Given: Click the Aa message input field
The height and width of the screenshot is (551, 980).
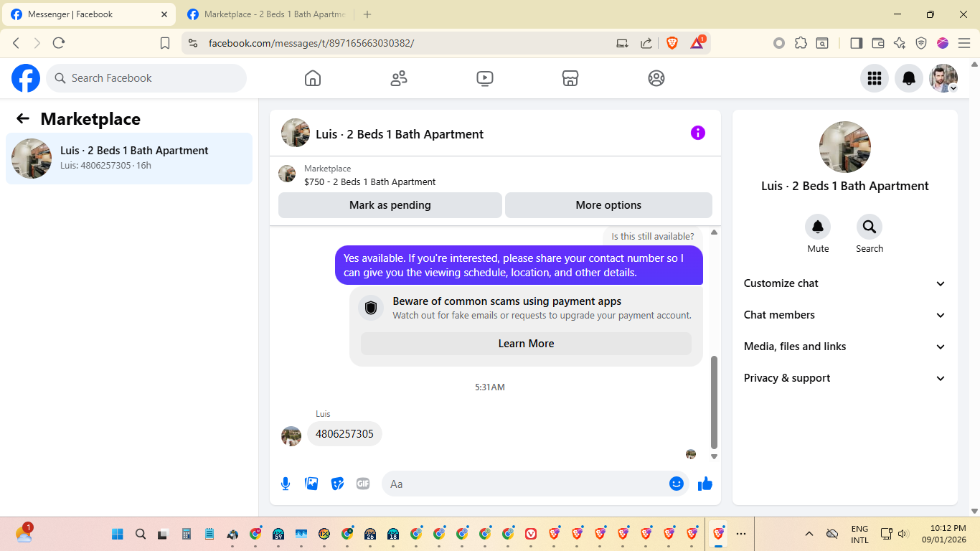Looking at the screenshot, I should click(524, 484).
